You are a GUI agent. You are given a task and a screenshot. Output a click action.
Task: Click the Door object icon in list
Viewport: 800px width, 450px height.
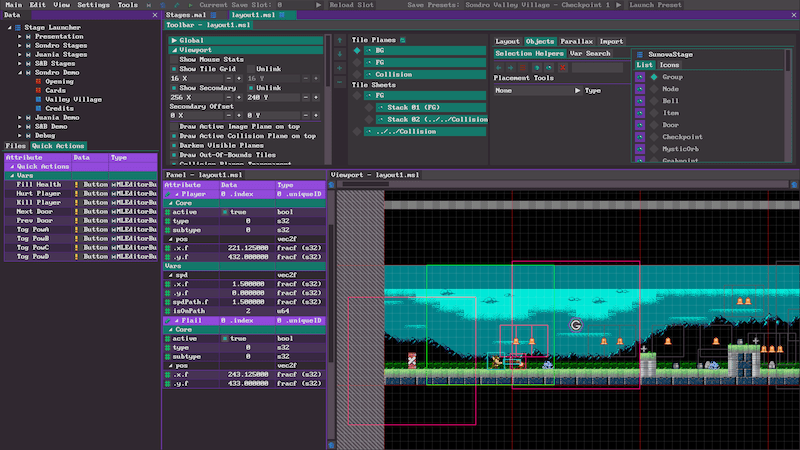[x=640, y=125]
